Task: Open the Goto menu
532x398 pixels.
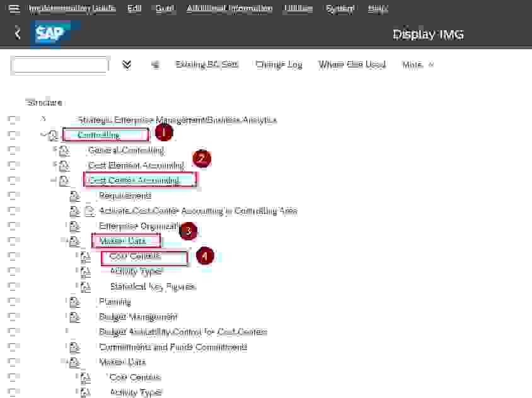Action: pos(164,8)
